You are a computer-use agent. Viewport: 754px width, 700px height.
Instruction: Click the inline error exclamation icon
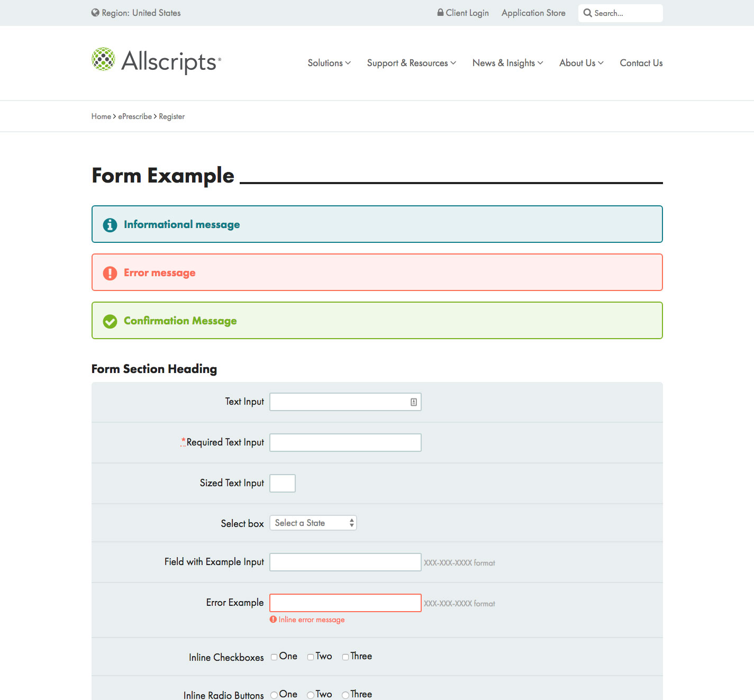pyautogui.click(x=273, y=619)
